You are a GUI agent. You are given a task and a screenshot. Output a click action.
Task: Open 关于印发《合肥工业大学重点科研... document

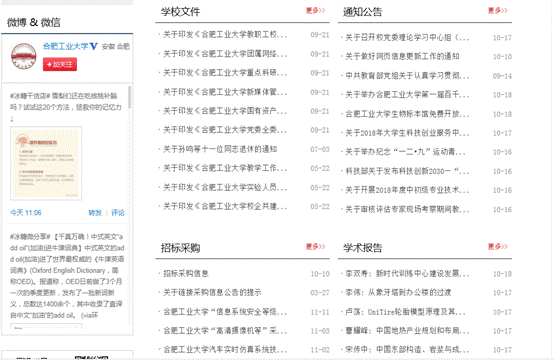225,73
